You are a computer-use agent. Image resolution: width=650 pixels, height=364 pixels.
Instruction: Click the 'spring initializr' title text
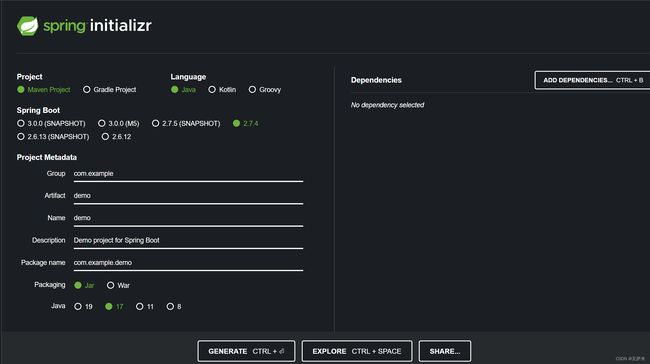pyautogui.click(x=97, y=26)
